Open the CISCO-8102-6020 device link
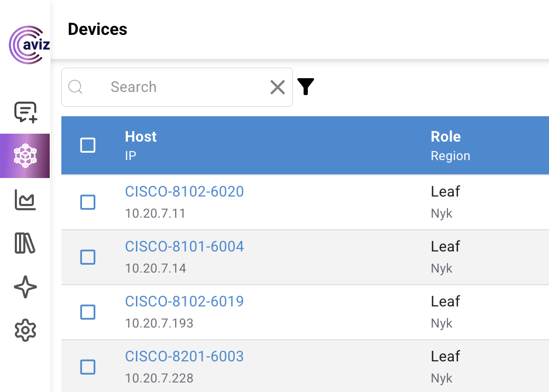The image size is (549, 392). pyautogui.click(x=184, y=191)
